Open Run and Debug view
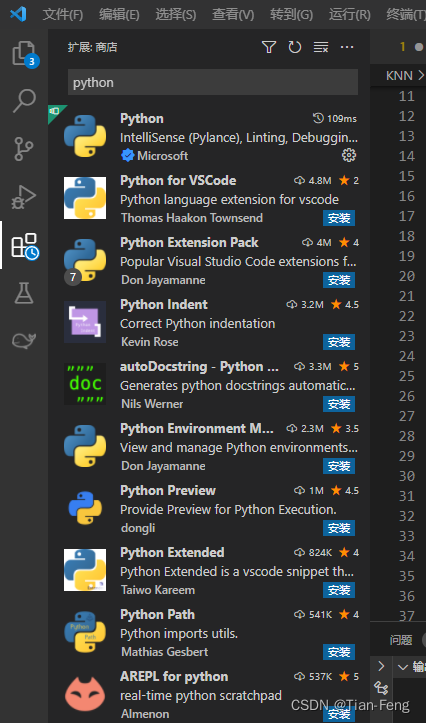 24,197
